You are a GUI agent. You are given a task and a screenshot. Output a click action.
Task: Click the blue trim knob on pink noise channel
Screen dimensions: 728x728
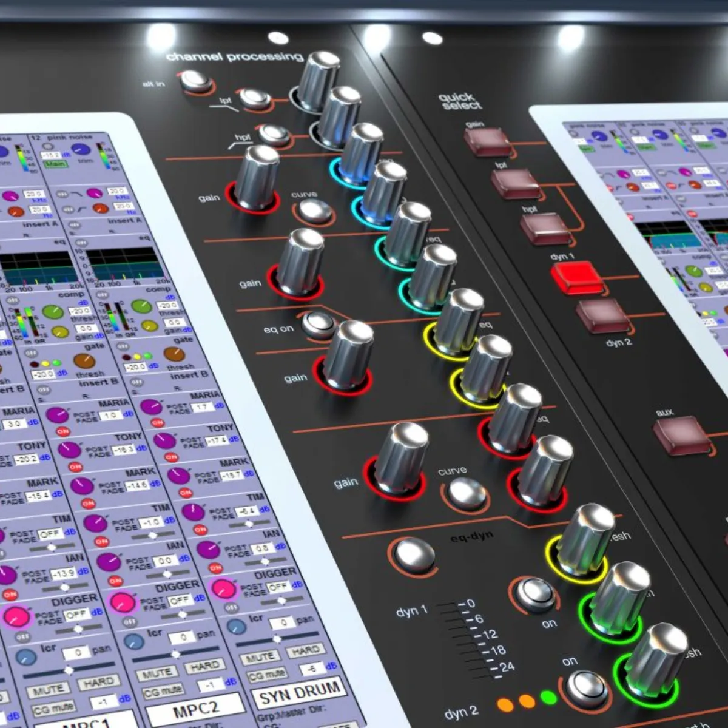pos(79,149)
